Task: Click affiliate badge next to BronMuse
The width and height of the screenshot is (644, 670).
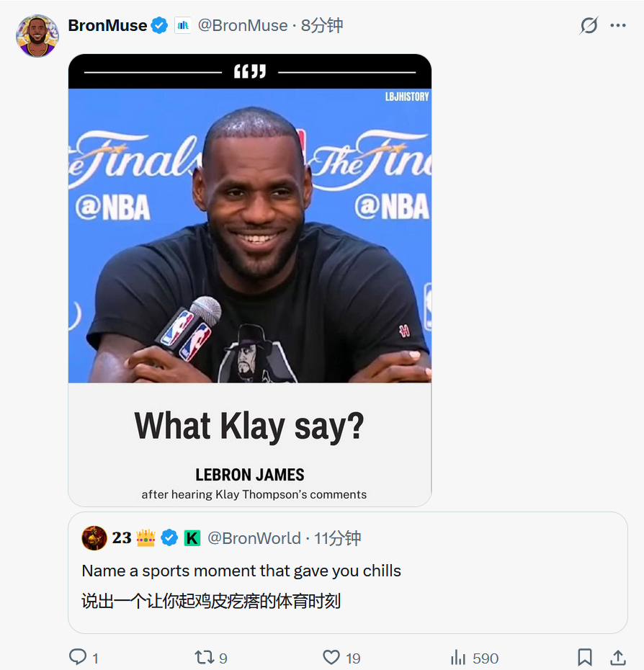Action: pos(183,26)
